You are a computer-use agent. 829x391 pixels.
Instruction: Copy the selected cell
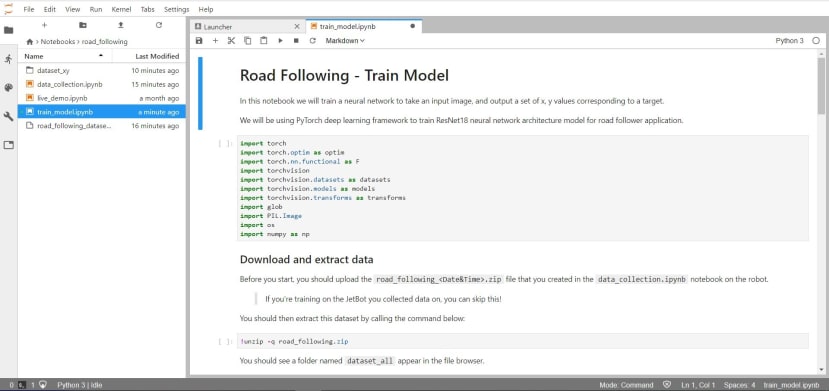[247, 41]
